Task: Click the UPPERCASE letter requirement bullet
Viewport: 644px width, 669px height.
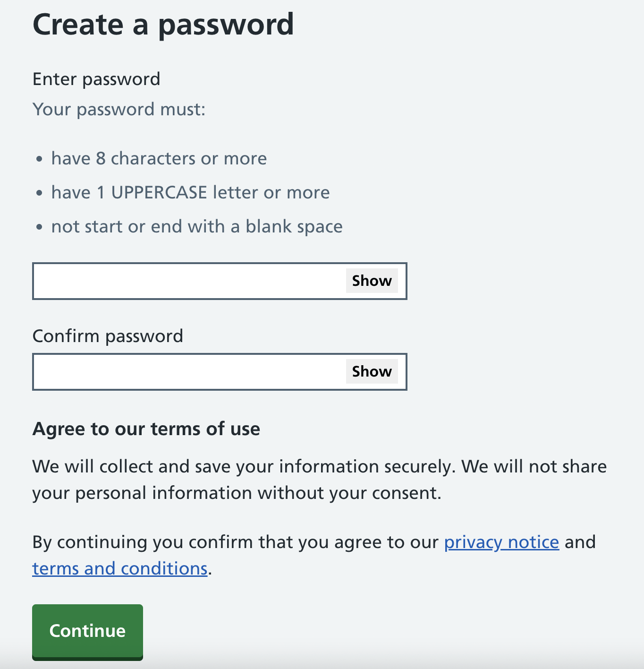Action: (190, 192)
